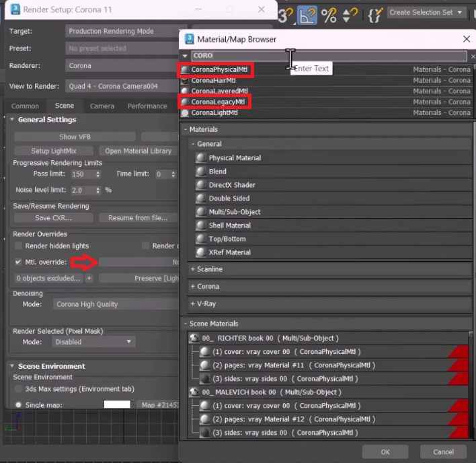The height and width of the screenshot is (463, 476).
Task: Select CoronaPhysicalMtl sphere icon in search results
Action: point(185,70)
